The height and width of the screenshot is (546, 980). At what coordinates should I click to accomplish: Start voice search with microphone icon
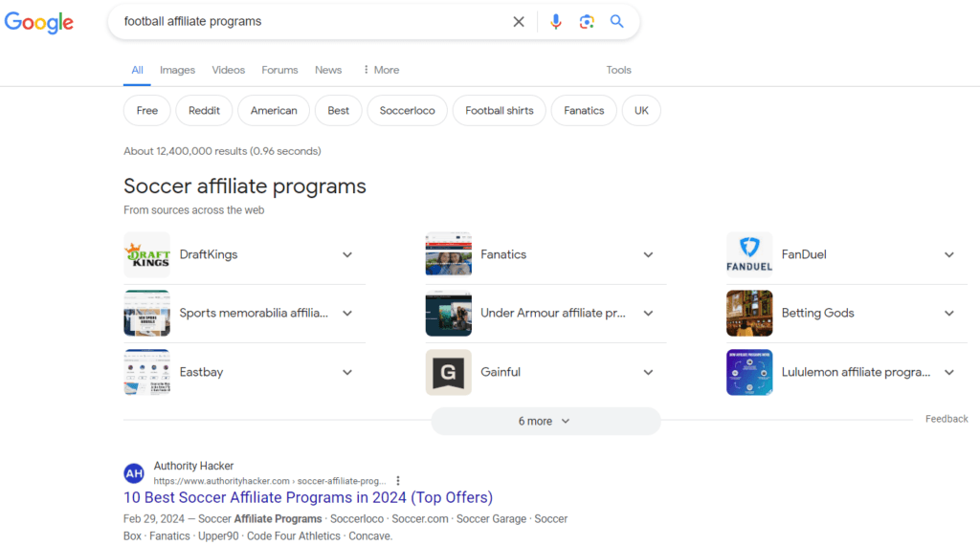click(556, 22)
